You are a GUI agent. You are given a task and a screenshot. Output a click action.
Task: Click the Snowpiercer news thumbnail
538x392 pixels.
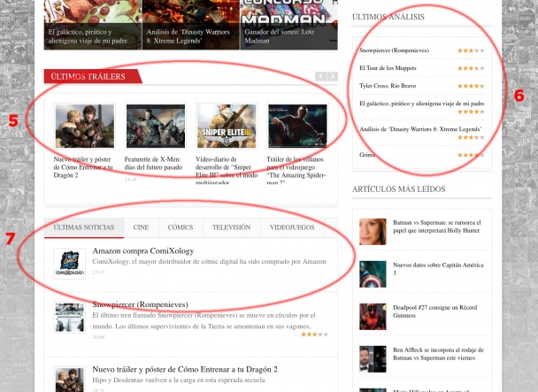click(70, 317)
